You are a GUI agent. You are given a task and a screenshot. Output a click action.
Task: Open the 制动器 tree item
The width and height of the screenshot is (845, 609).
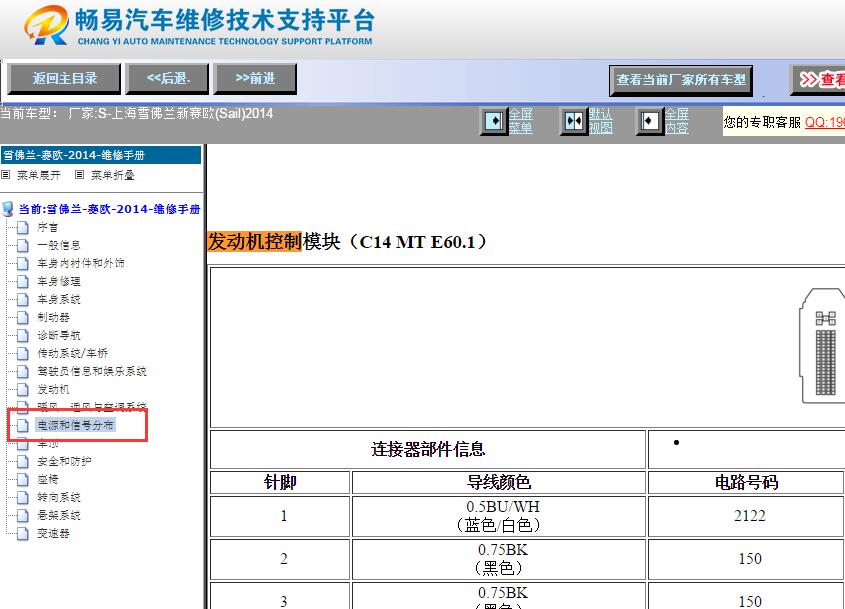click(53, 317)
